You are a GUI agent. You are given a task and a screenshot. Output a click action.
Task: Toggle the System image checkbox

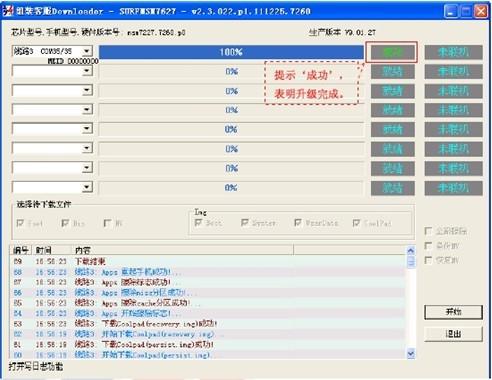click(245, 222)
